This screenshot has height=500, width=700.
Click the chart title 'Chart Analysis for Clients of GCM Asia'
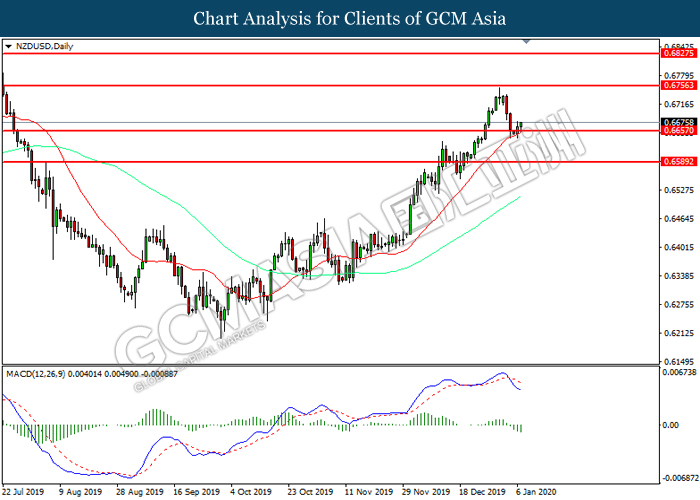349,18
